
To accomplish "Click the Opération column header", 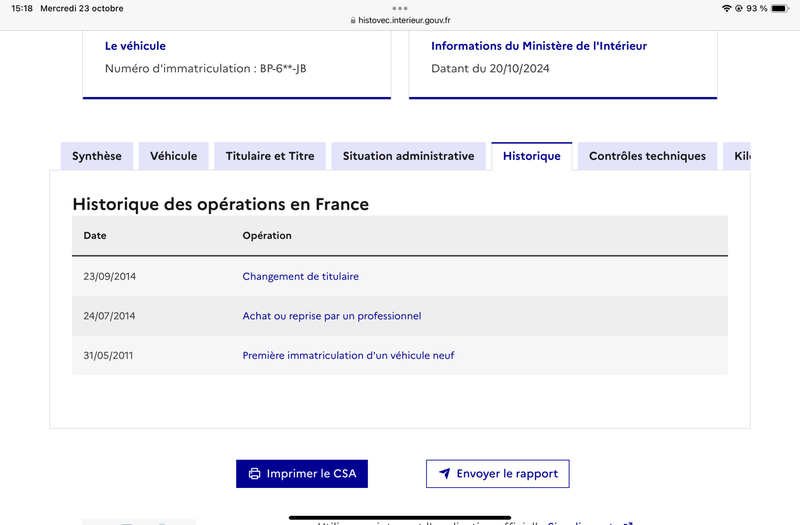I will (267, 236).
